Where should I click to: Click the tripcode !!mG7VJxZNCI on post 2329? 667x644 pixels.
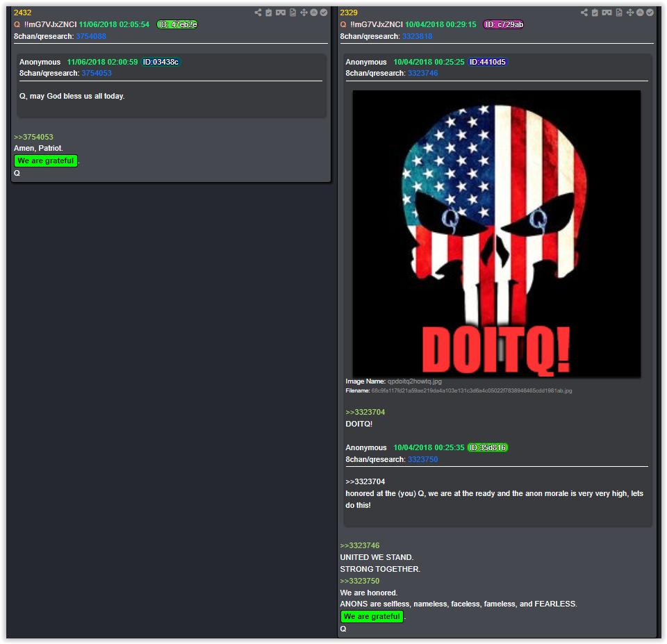click(x=377, y=25)
